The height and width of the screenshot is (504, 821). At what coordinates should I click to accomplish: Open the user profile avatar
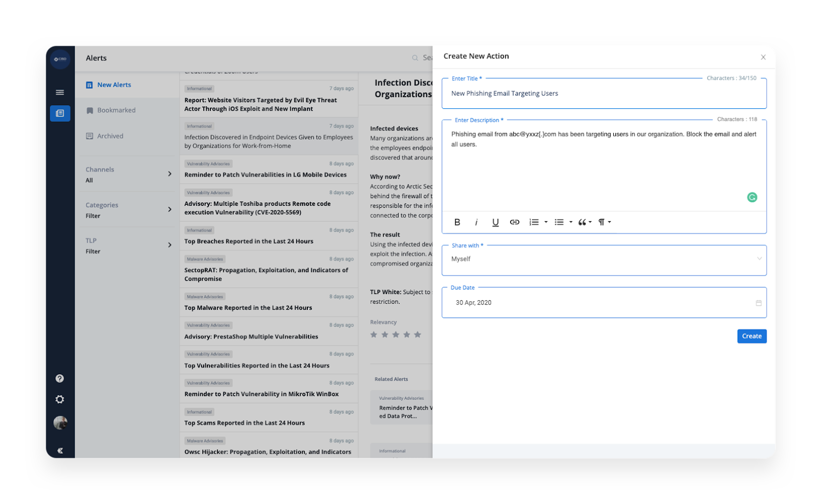(x=60, y=423)
